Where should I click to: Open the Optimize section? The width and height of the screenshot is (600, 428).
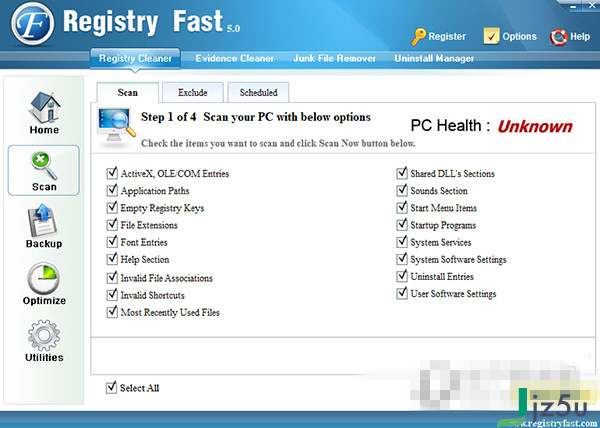coord(44,284)
